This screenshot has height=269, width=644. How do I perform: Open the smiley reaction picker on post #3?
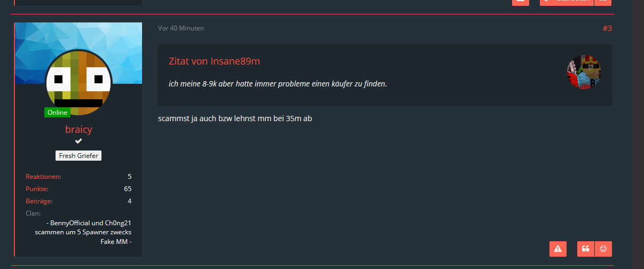tap(603, 249)
